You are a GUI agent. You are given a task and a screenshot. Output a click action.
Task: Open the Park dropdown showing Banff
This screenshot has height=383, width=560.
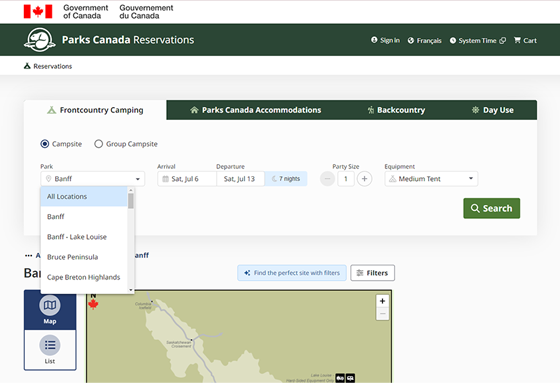point(92,179)
